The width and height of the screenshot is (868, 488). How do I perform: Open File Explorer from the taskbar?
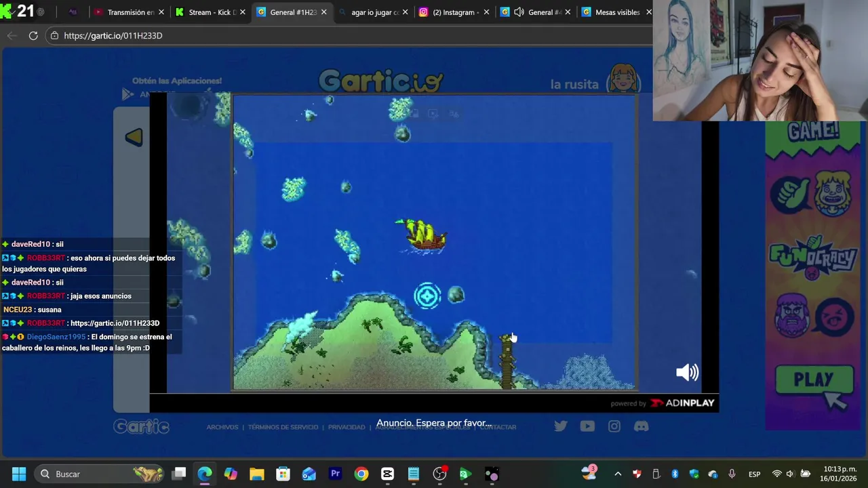(257, 474)
